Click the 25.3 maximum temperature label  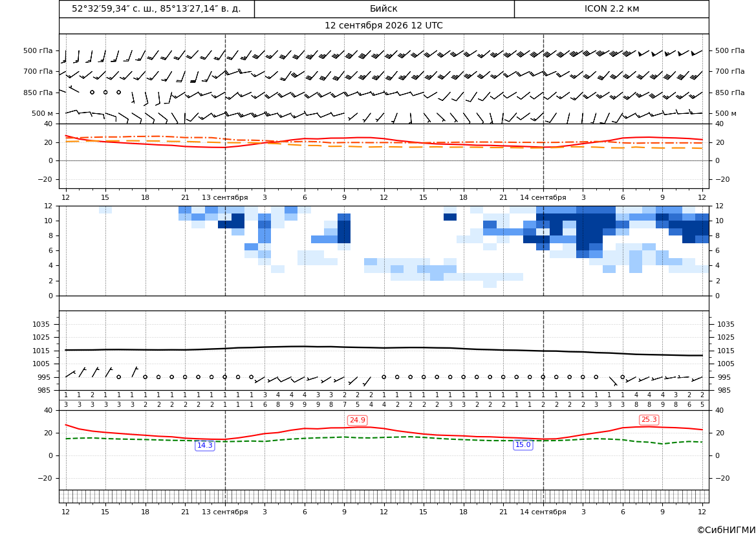(649, 419)
